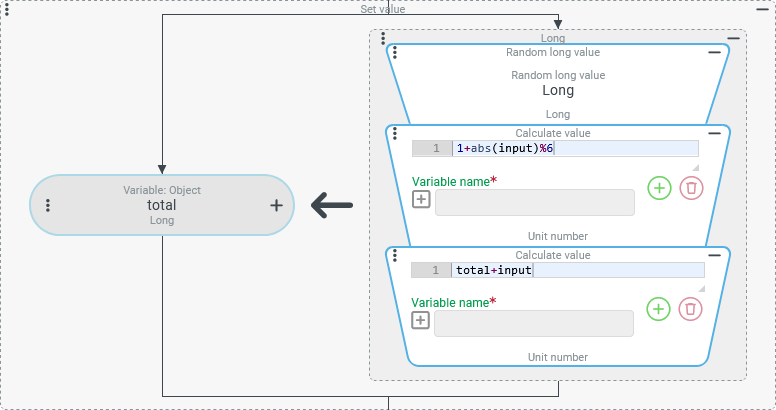The width and height of the screenshot is (776, 410).
Task: Click the three-dot handle of the Long container
Action: (383, 38)
